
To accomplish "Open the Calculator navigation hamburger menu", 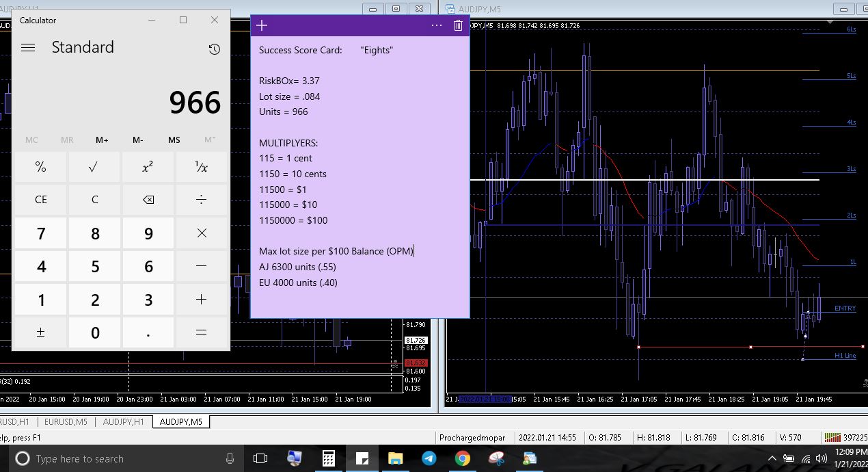I will point(28,48).
